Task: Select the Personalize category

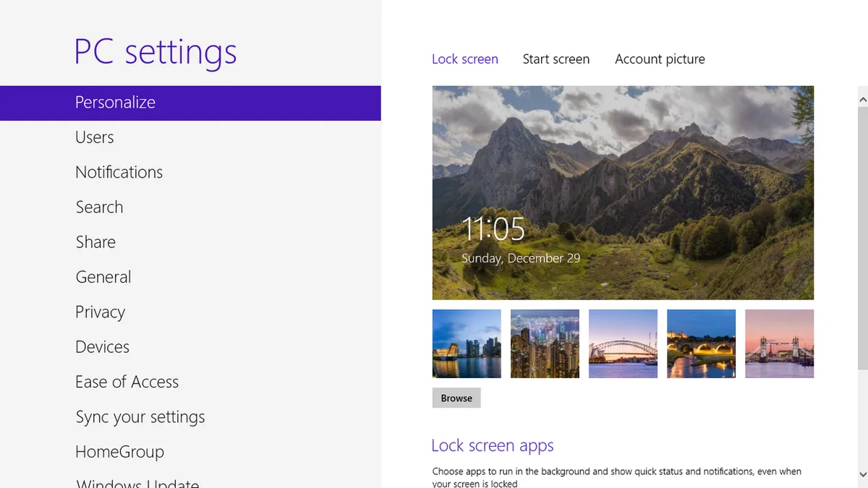Action: pos(190,103)
